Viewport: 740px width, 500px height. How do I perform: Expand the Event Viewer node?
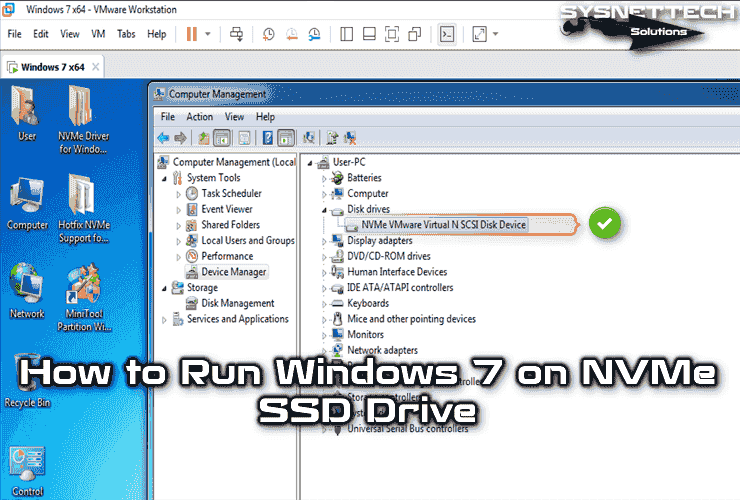pyautogui.click(x=178, y=210)
